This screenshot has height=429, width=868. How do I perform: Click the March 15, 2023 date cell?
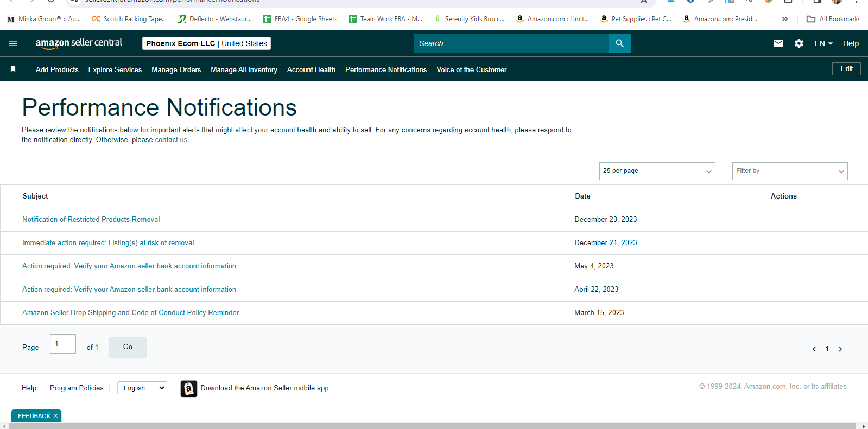pos(599,313)
